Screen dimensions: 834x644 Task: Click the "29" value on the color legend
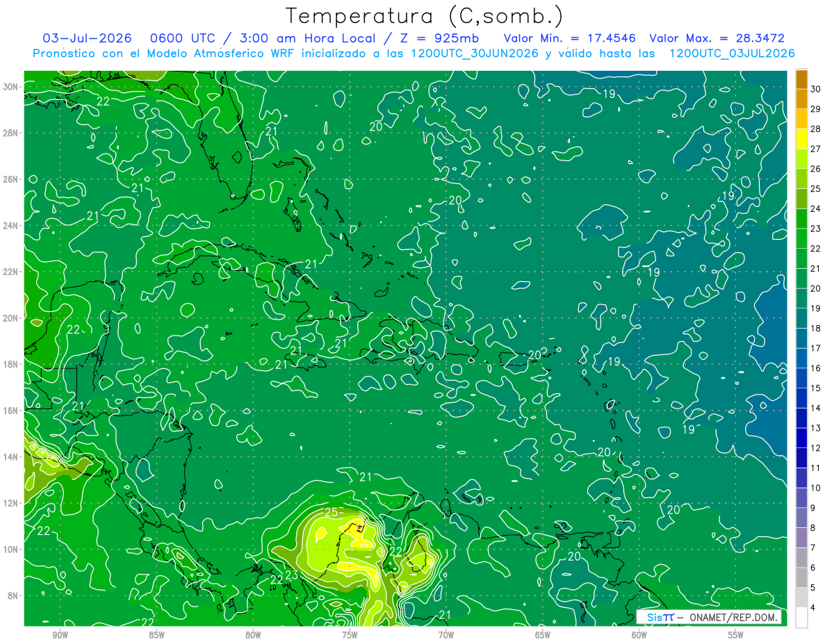point(816,109)
